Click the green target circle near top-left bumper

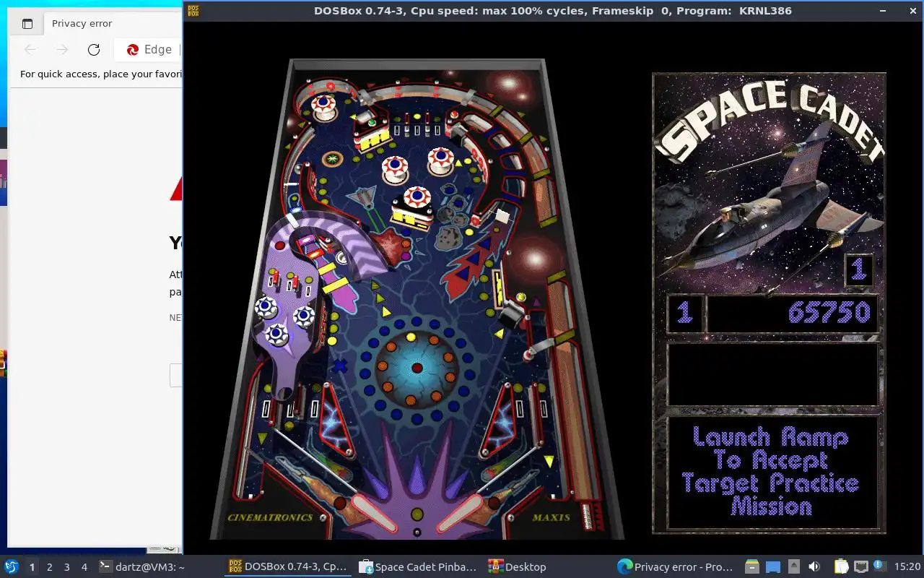coord(332,158)
